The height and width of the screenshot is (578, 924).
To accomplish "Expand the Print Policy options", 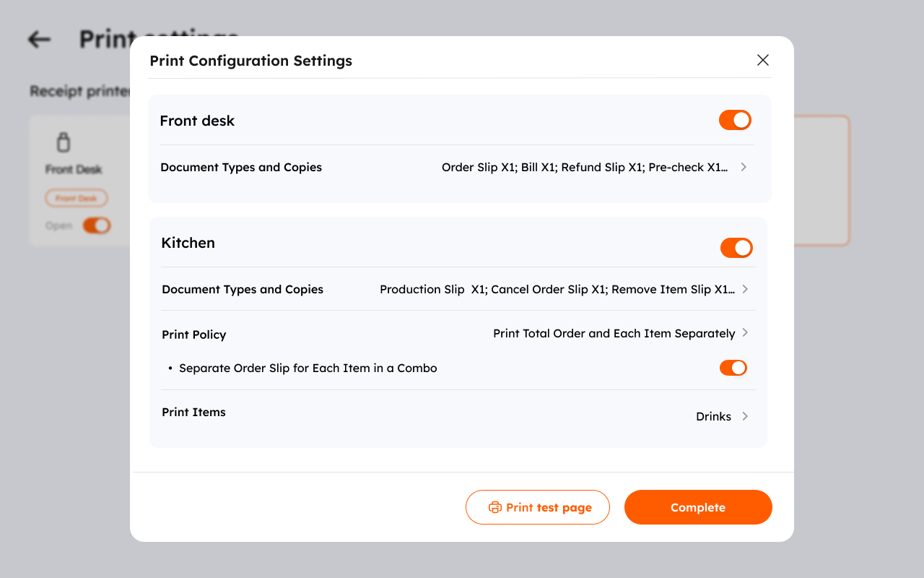I will pyautogui.click(x=746, y=333).
